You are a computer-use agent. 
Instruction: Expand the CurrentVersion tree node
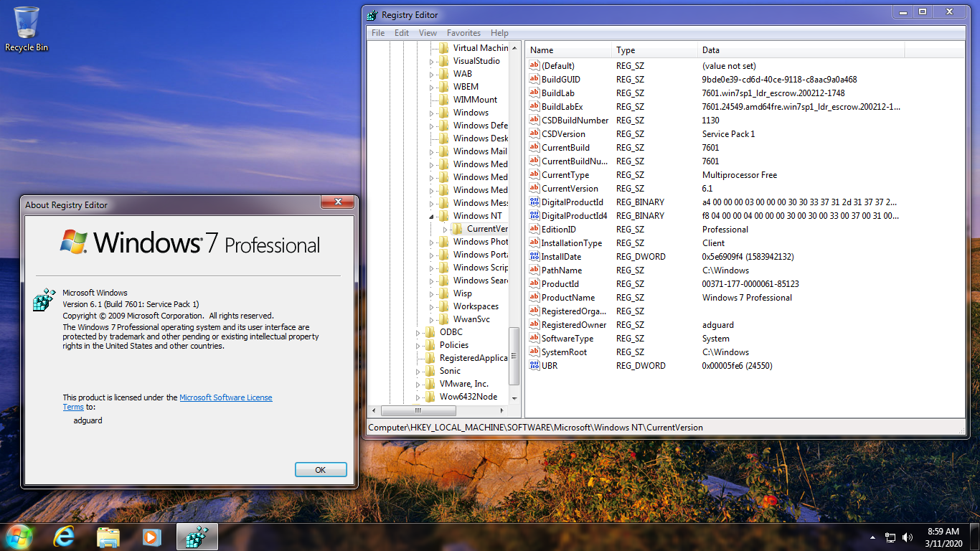point(446,229)
